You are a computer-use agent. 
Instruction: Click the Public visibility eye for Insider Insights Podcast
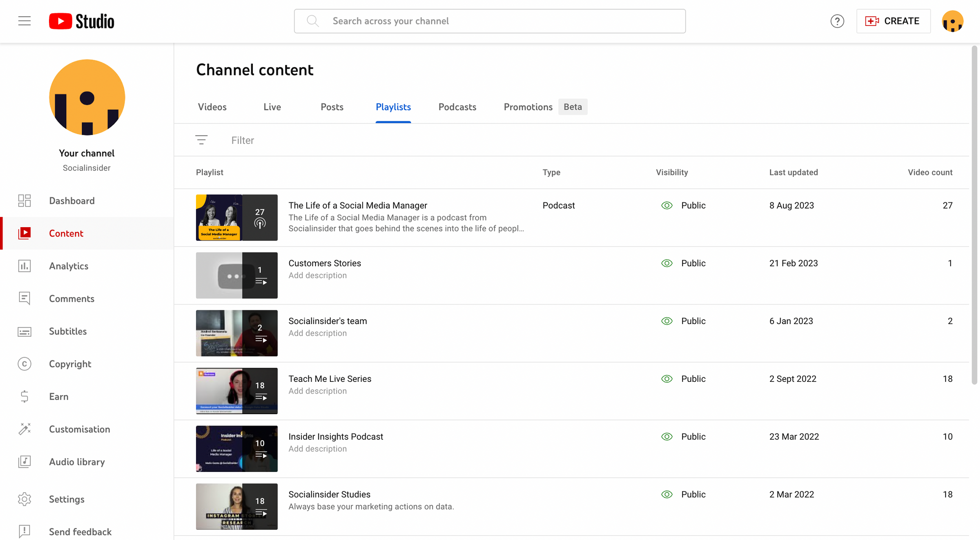667,437
